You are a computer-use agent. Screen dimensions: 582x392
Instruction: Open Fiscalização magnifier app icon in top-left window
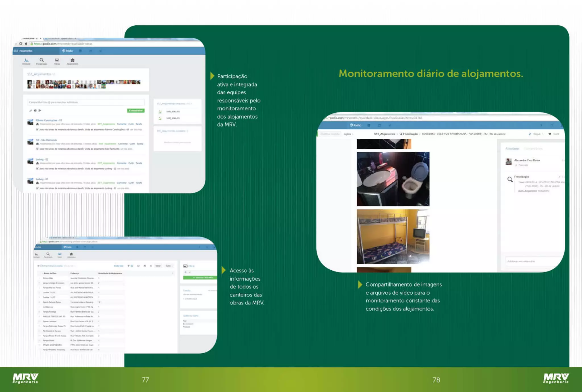pos(42,60)
